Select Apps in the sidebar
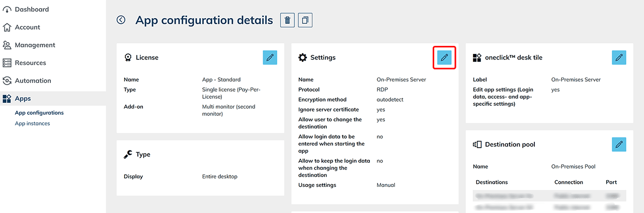 click(x=23, y=99)
